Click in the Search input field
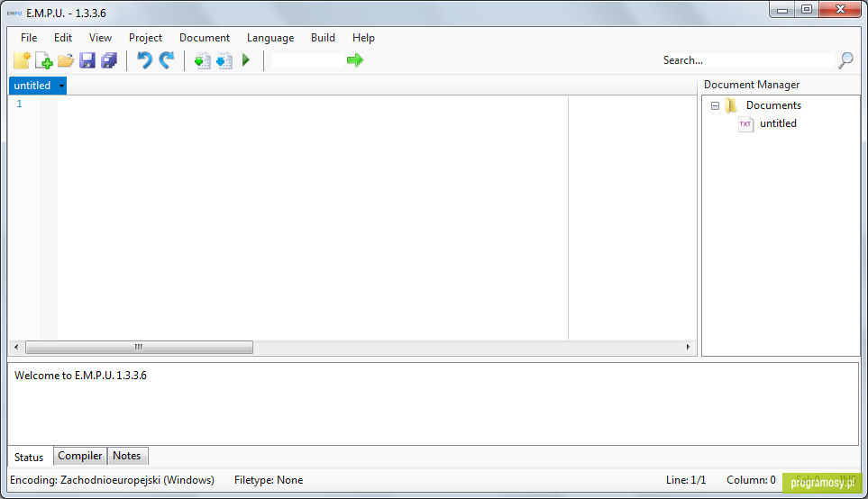This screenshot has height=499, width=868. click(747, 60)
